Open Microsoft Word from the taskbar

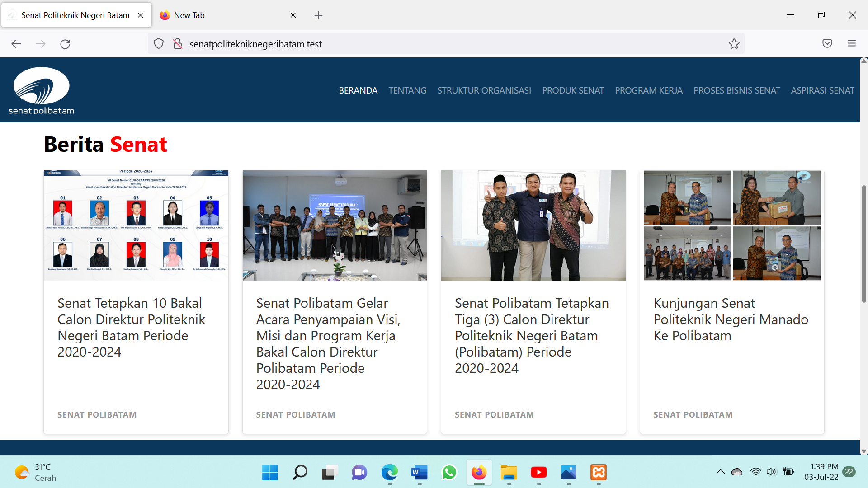click(x=419, y=473)
